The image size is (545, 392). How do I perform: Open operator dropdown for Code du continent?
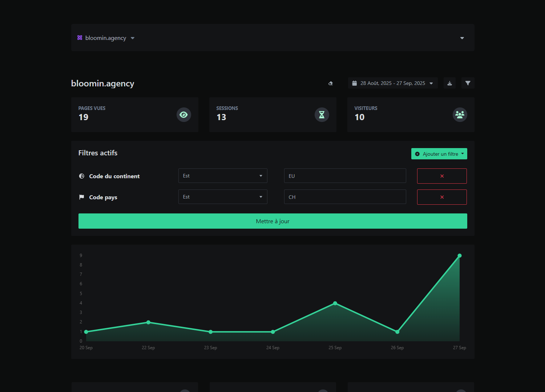point(223,176)
